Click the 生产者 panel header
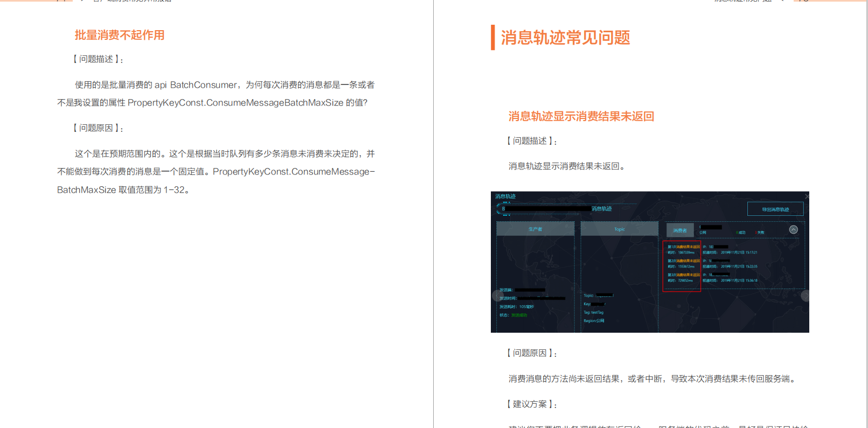Viewport: 868px width, 428px height. (535, 229)
